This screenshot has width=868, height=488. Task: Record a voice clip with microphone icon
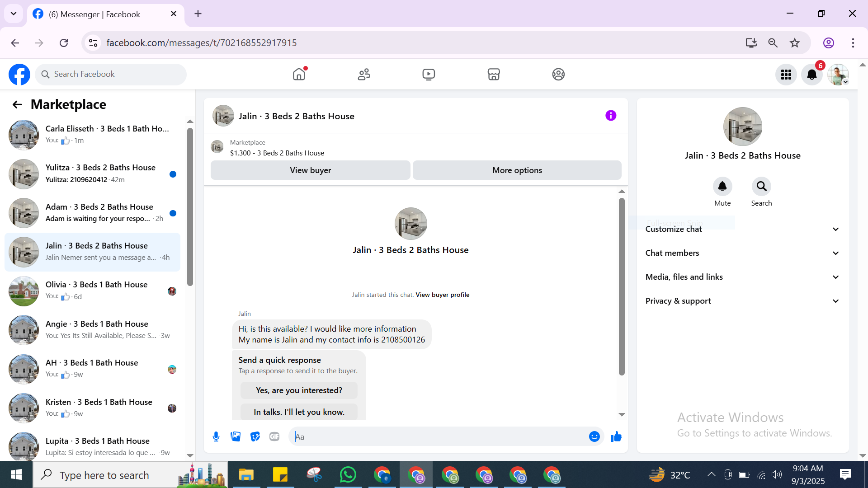[216, 436]
